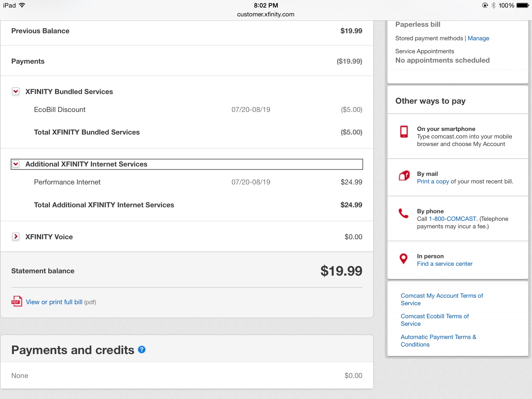
Task: Click EcoBill Discount date range 07/20-08/19
Action: point(251,110)
